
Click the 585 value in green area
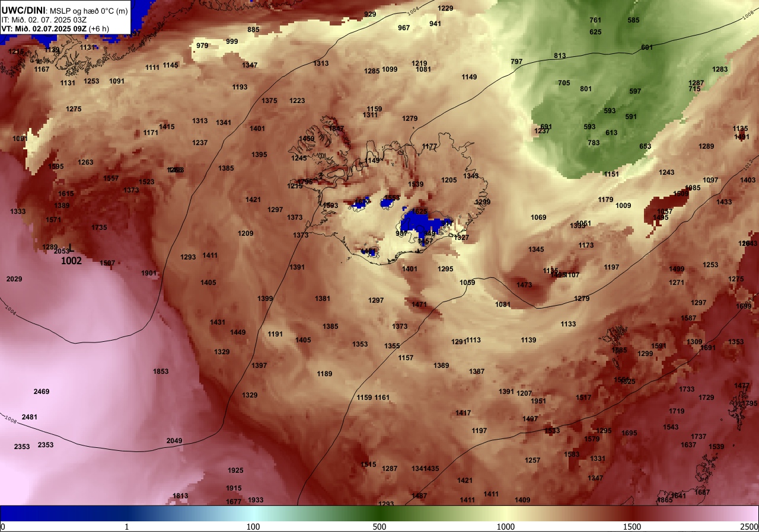pyautogui.click(x=633, y=20)
